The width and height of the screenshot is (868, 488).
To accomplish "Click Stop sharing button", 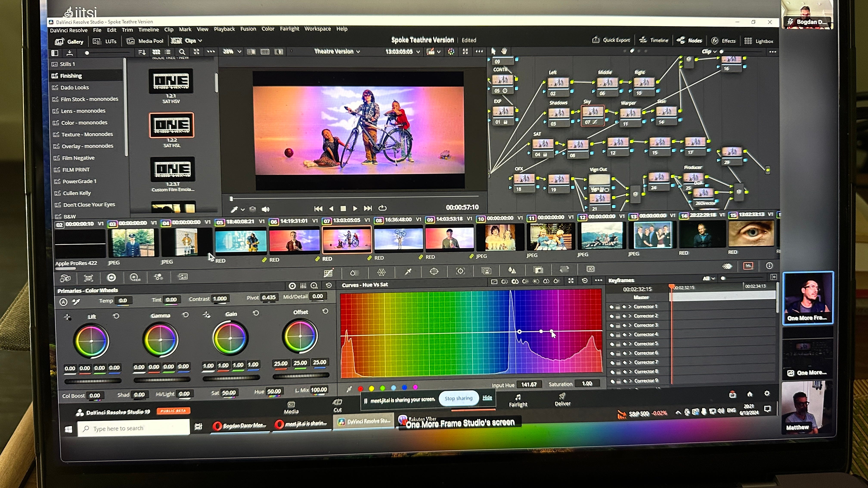I will point(458,398).
